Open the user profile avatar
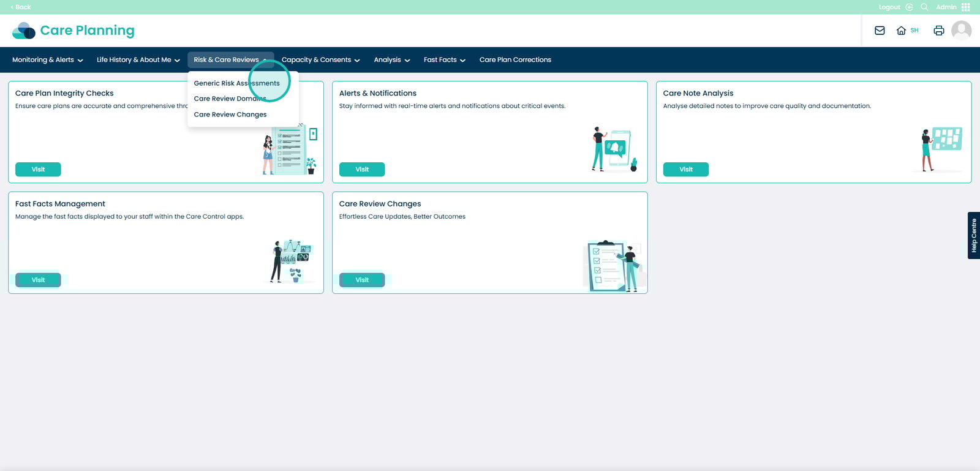This screenshot has width=980, height=471. click(x=961, y=31)
